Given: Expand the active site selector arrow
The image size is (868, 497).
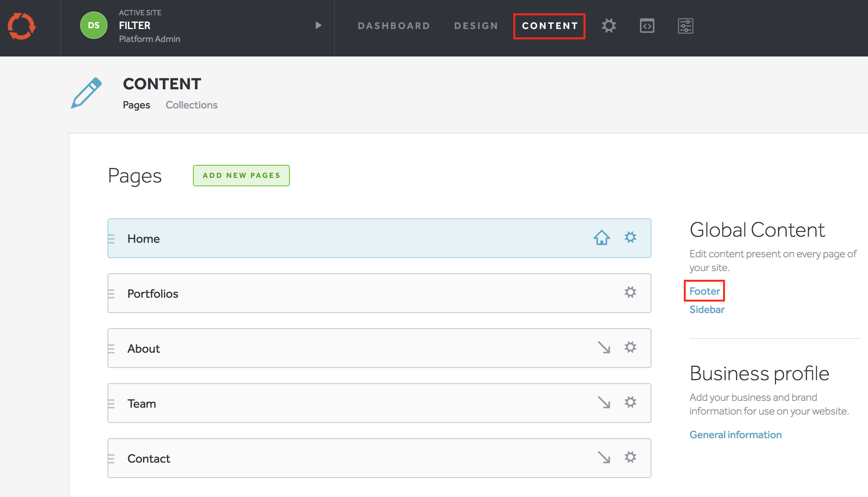Looking at the screenshot, I should (x=318, y=26).
